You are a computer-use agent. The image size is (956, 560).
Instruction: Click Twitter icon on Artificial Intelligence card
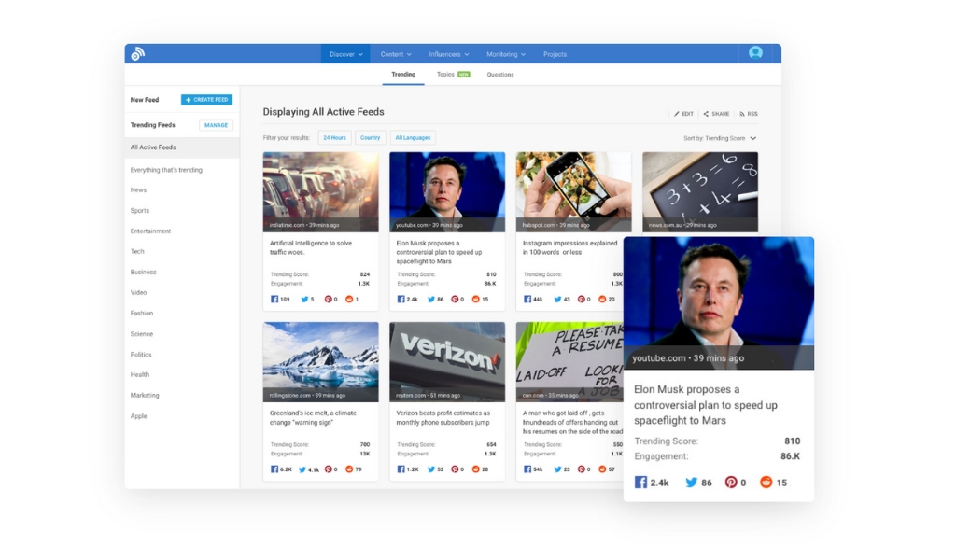click(x=305, y=300)
